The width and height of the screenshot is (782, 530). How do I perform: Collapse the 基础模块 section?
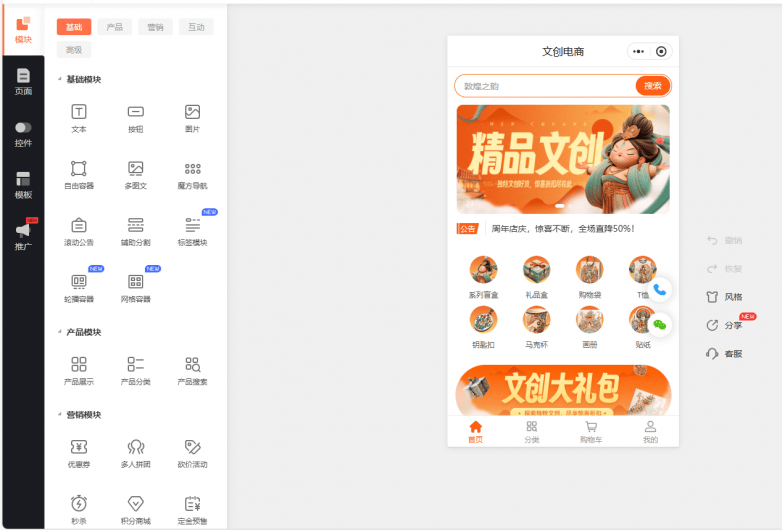pyautogui.click(x=60, y=79)
